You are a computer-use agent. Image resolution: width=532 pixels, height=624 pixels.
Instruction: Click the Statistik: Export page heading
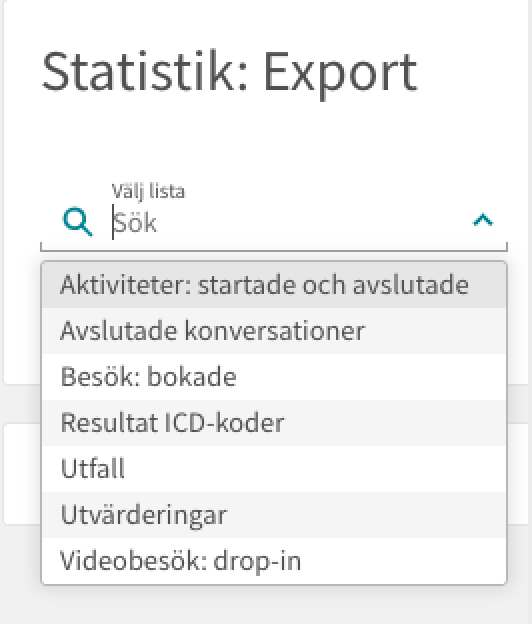coord(230,73)
